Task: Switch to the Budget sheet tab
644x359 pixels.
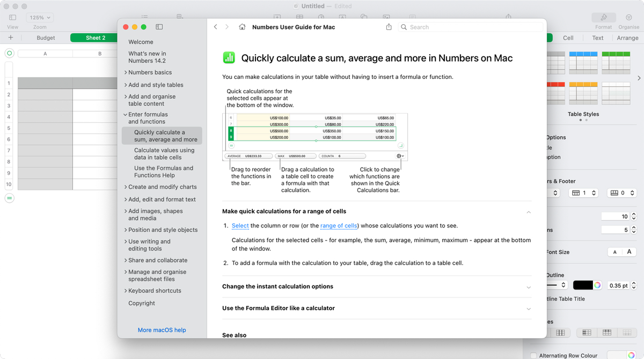Action: click(x=46, y=38)
